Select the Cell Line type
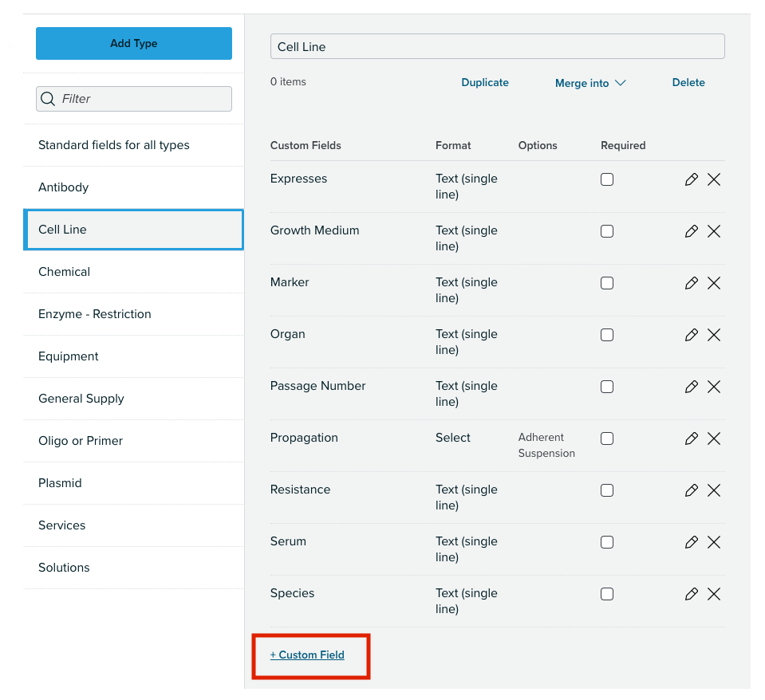 (134, 230)
